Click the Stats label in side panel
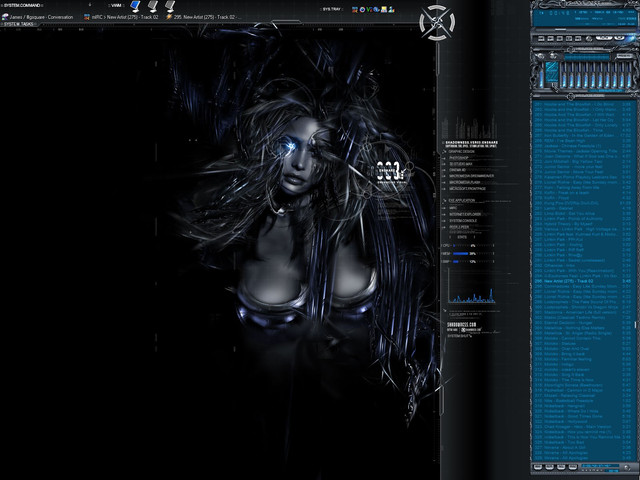 coord(462,237)
